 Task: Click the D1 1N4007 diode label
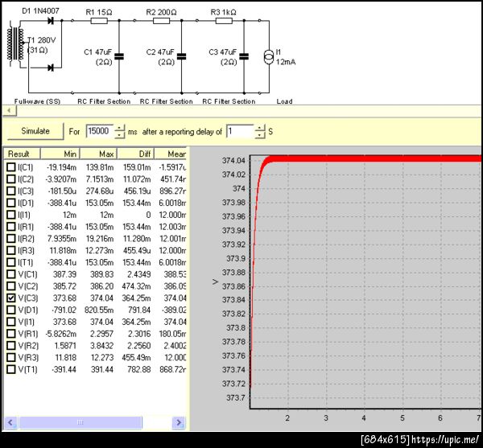tap(40, 11)
